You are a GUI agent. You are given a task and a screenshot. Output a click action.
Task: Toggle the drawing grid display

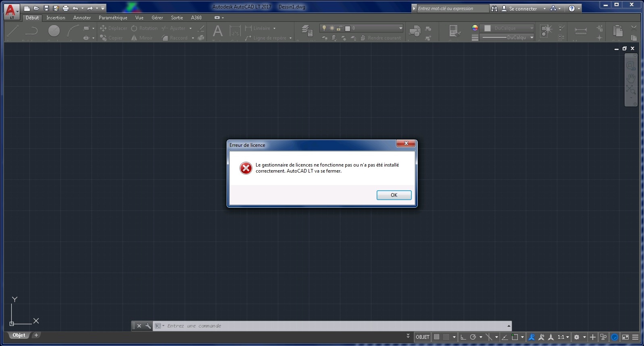[437, 337]
